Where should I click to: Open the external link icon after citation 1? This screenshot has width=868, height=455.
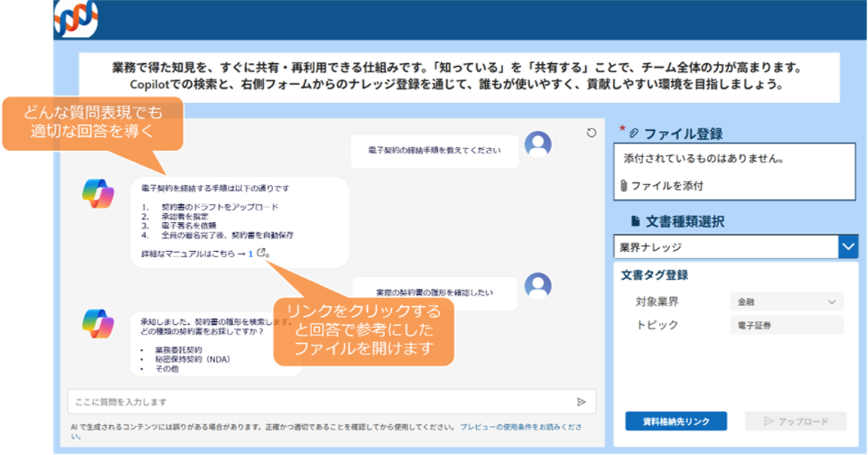pos(261,253)
